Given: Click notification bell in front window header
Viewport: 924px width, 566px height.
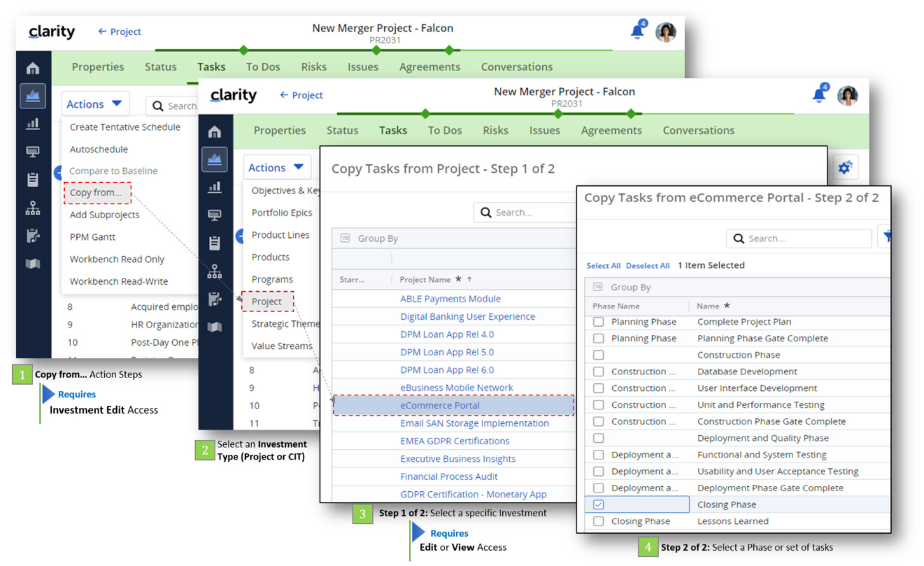Looking at the screenshot, I should pos(819,93).
